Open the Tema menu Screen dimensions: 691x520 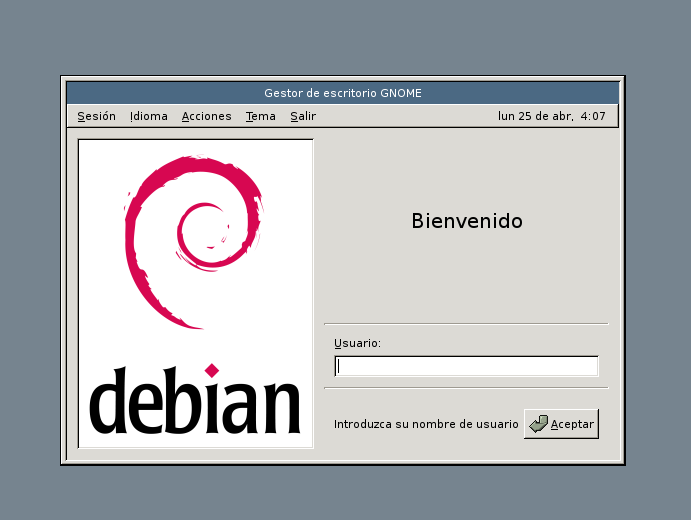tap(260, 116)
